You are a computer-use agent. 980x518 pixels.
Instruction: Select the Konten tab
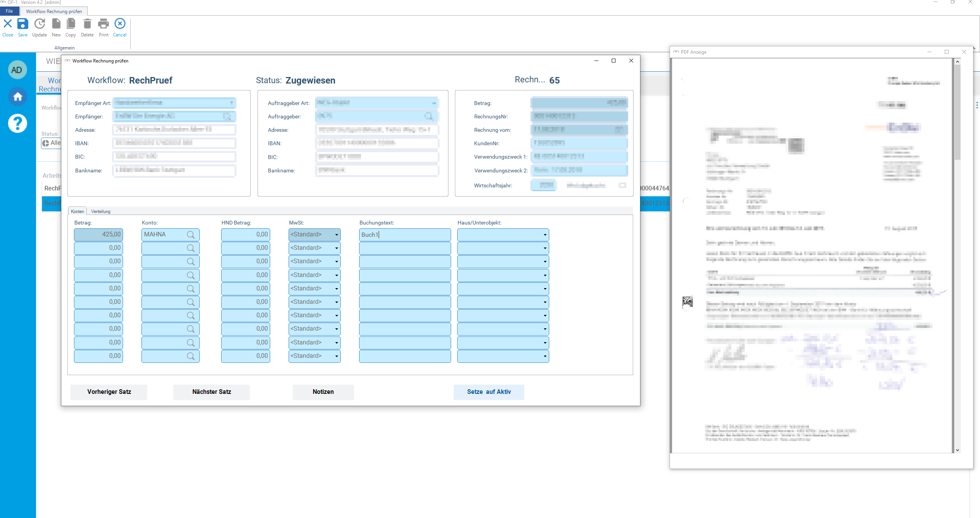click(x=77, y=211)
